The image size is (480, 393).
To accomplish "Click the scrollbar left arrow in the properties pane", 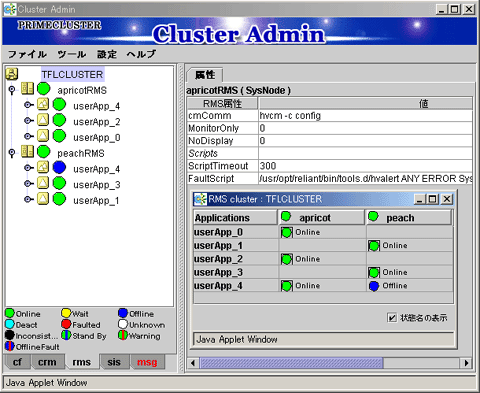I will (x=193, y=363).
